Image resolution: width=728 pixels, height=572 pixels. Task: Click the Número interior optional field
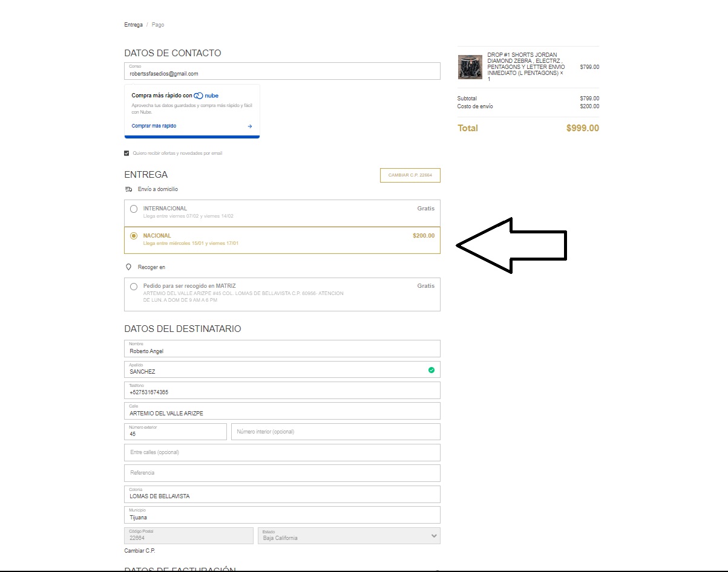[x=335, y=432]
